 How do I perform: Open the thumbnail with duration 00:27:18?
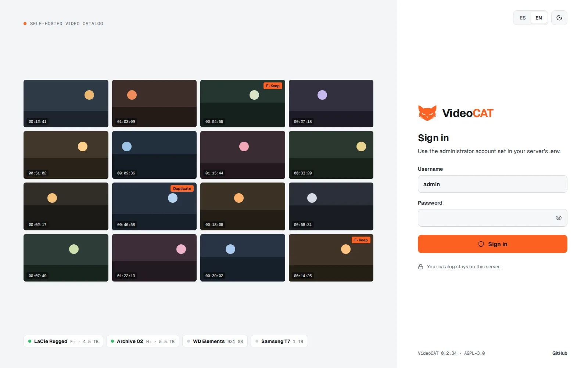coord(331,103)
